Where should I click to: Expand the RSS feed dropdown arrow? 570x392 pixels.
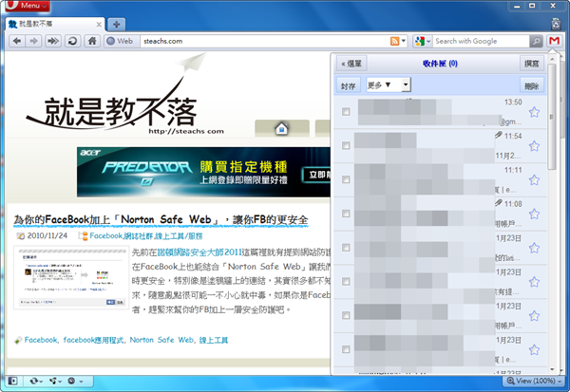click(403, 41)
